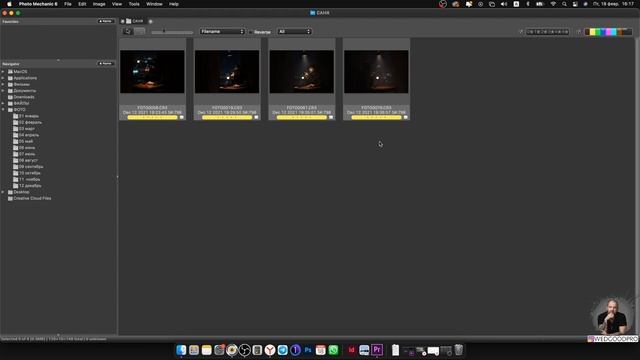
Task: Click the grey toolbar button beside the magnifier
Action: pos(140,31)
